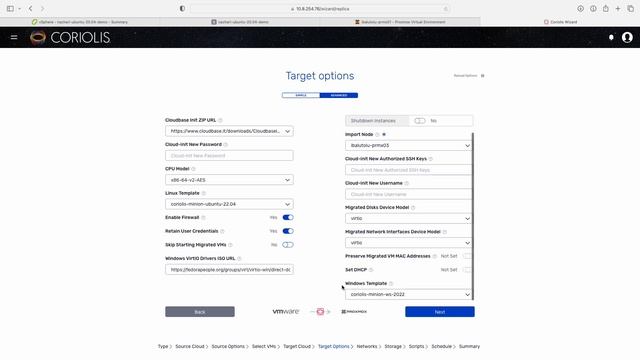Open the Safari downloads icon
Viewport: 640px width, 360px height.
[x=580, y=9]
